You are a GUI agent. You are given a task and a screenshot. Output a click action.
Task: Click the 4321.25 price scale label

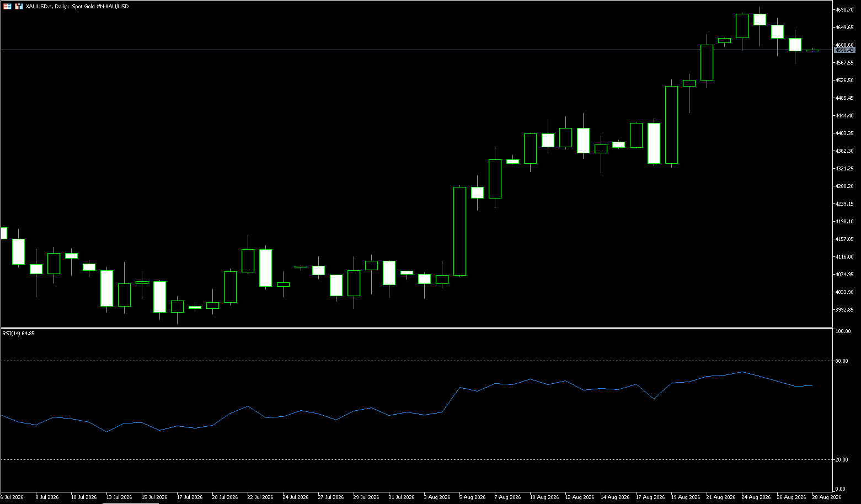pyautogui.click(x=844, y=169)
